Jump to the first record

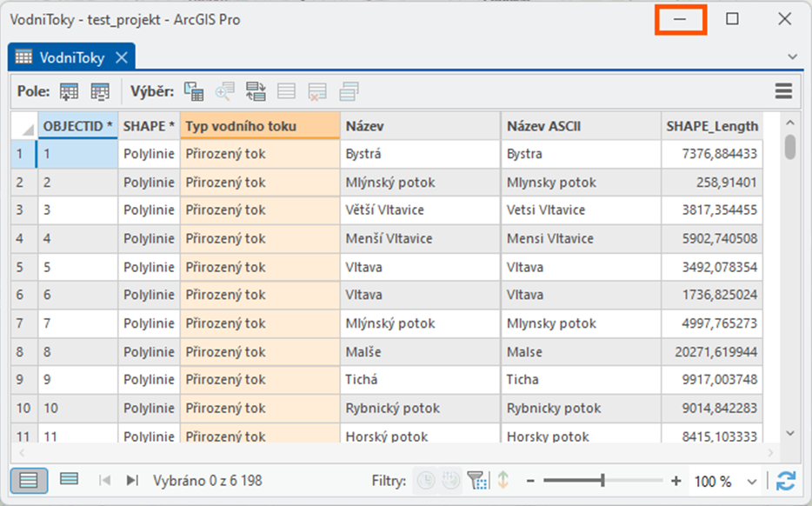pyautogui.click(x=104, y=481)
